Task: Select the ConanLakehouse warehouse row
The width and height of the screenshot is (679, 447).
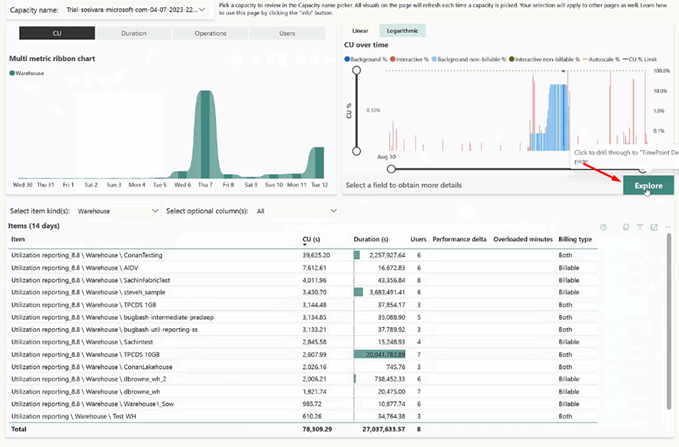Action: click(303, 367)
